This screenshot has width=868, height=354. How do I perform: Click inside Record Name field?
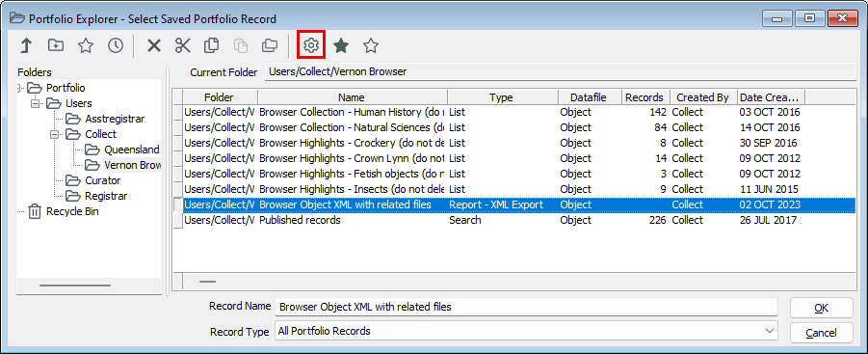click(526, 307)
